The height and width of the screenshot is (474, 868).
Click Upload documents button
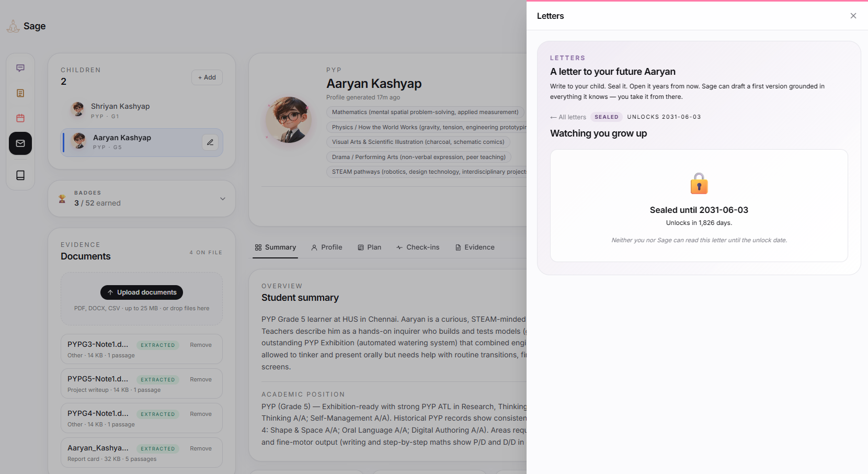142,292
